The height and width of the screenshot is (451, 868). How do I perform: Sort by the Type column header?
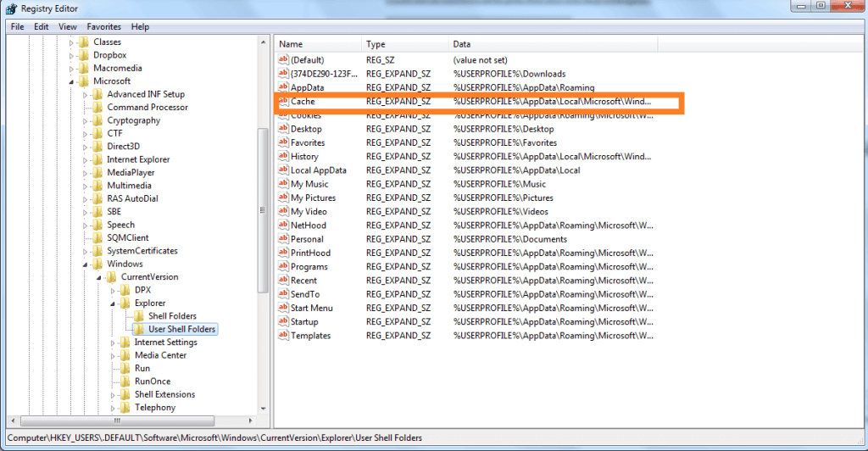point(404,44)
